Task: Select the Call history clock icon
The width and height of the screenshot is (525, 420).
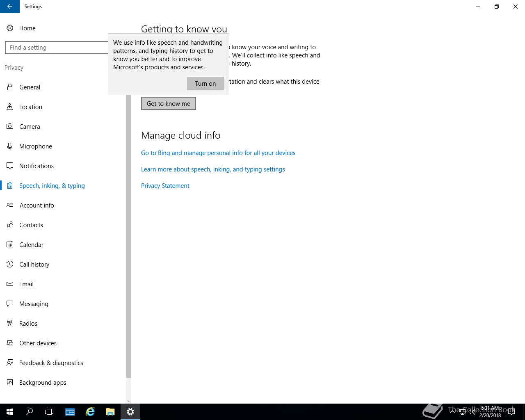Action: click(10, 264)
